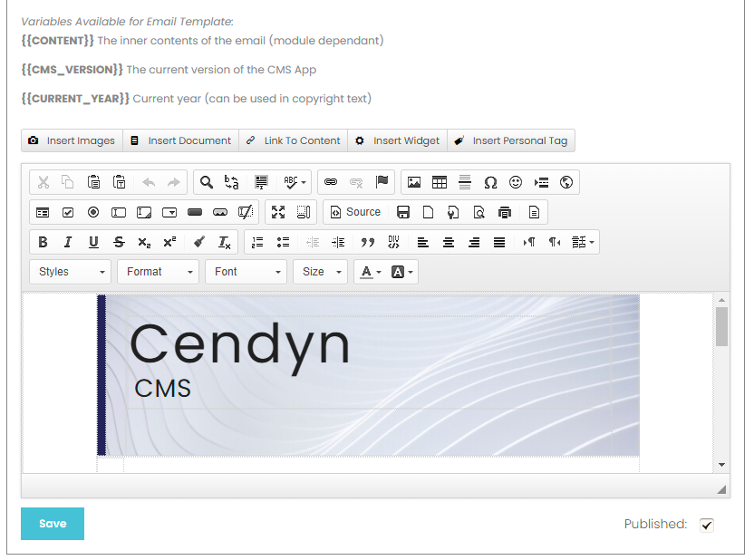Switch to Source view

[x=356, y=212]
